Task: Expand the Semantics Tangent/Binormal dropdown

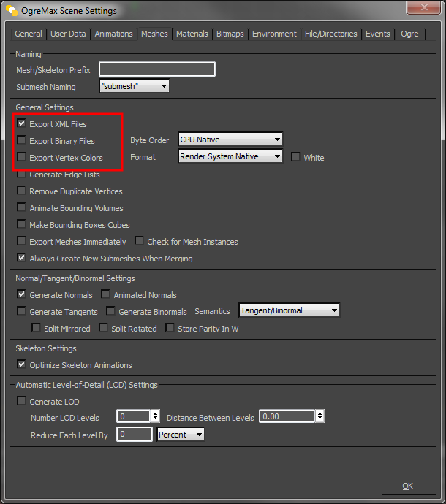Action: 290,310
